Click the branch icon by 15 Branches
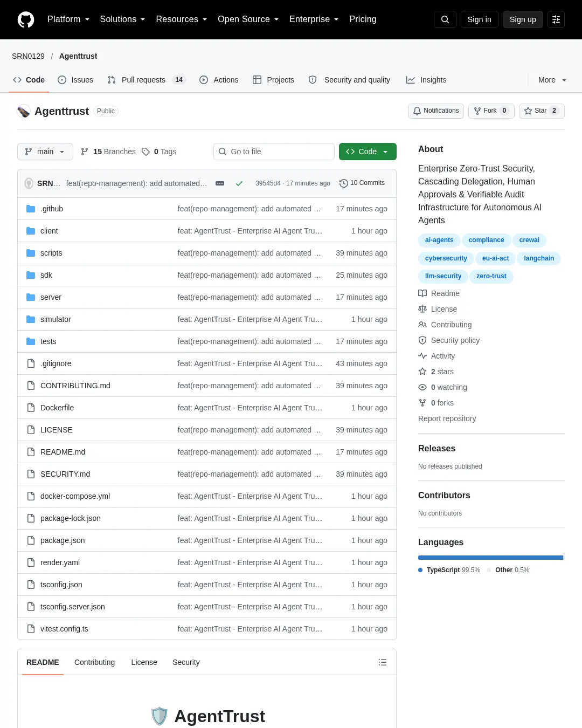 point(85,152)
